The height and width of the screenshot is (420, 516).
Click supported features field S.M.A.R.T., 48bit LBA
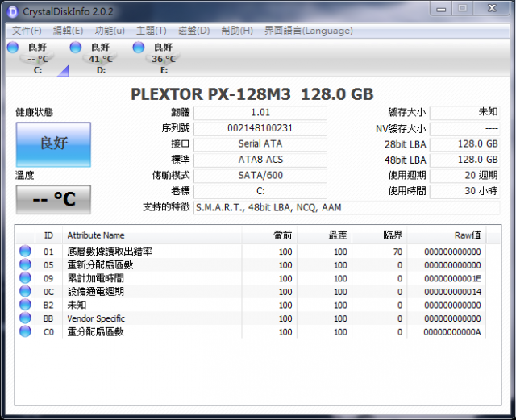[347, 208]
